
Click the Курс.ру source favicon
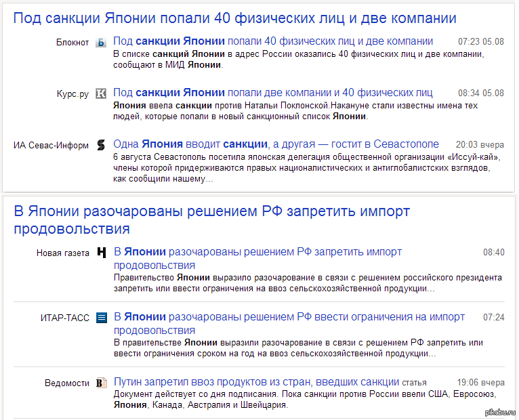101,93
